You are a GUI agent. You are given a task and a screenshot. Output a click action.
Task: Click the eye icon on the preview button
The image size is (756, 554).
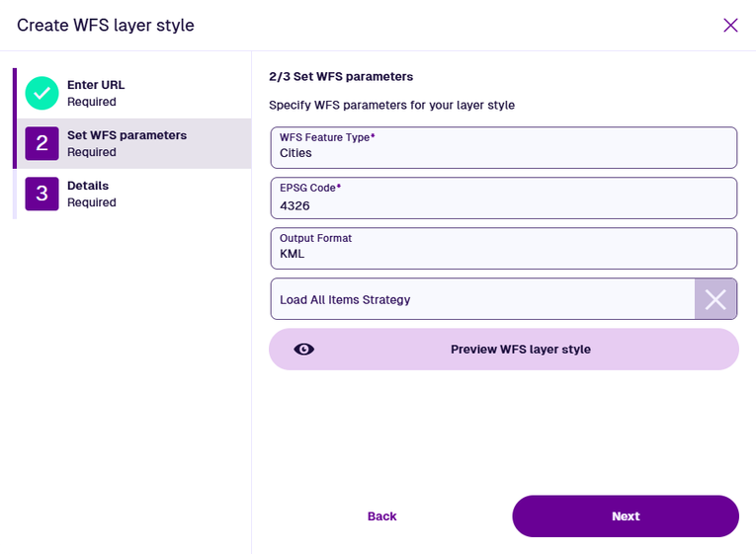(304, 350)
